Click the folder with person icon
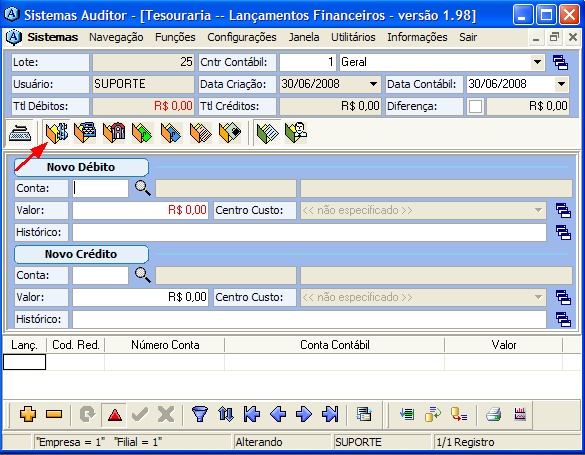Image resolution: width=585 pixels, height=455 pixels. (x=296, y=133)
